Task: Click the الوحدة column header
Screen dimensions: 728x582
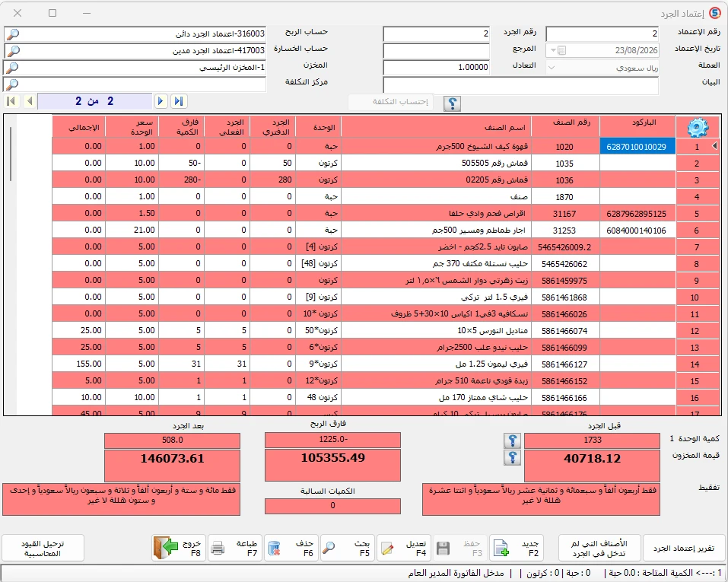Action: [x=318, y=127]
